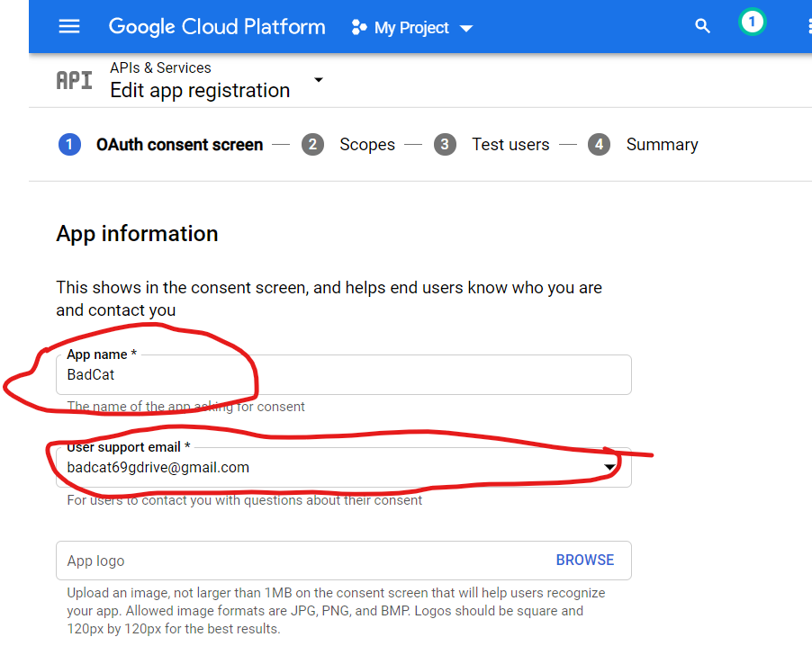Go to the Scopes step
This screenshot has height=655, width=812.
366,145
